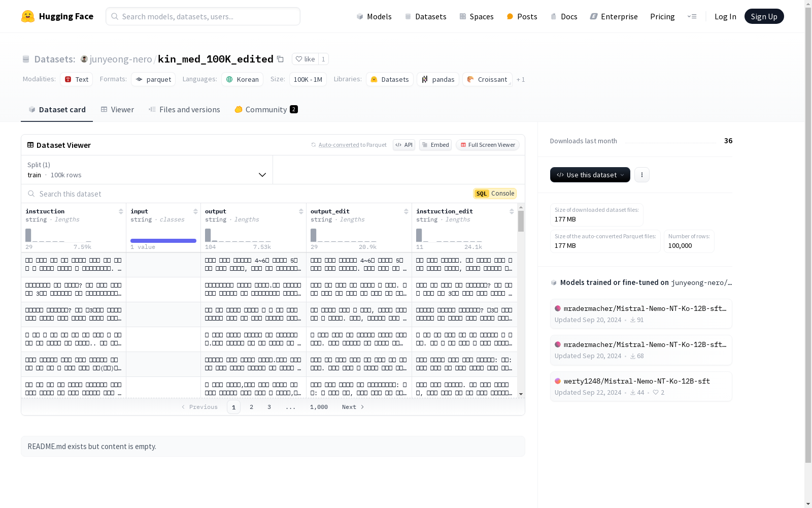Open junyeong-nero profile link

(121, 59)
